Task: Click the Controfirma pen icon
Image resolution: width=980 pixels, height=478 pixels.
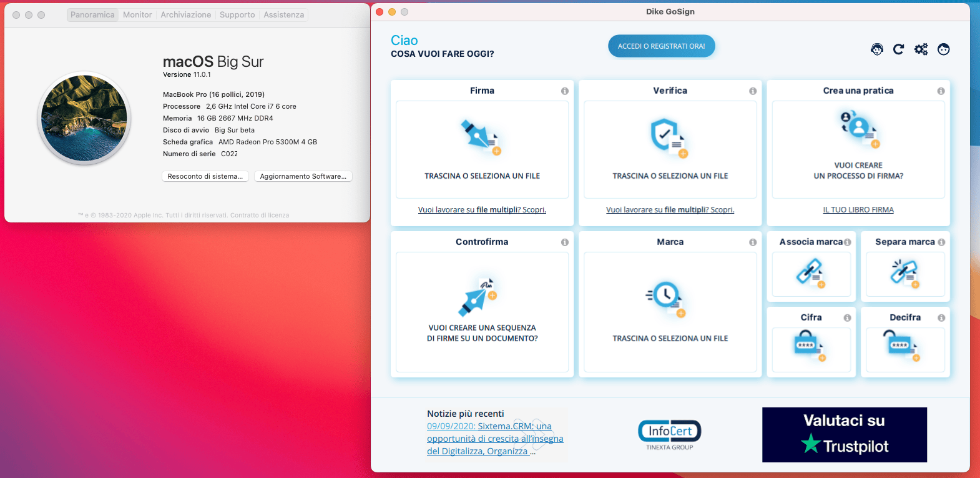Action: click(x=478, y=296)
